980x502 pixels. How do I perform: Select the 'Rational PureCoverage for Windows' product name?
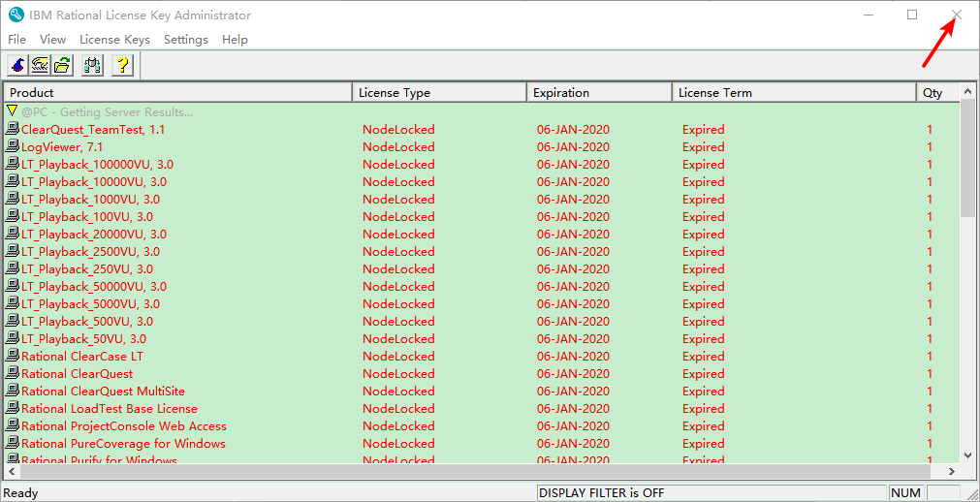click(x=123, y=444)
